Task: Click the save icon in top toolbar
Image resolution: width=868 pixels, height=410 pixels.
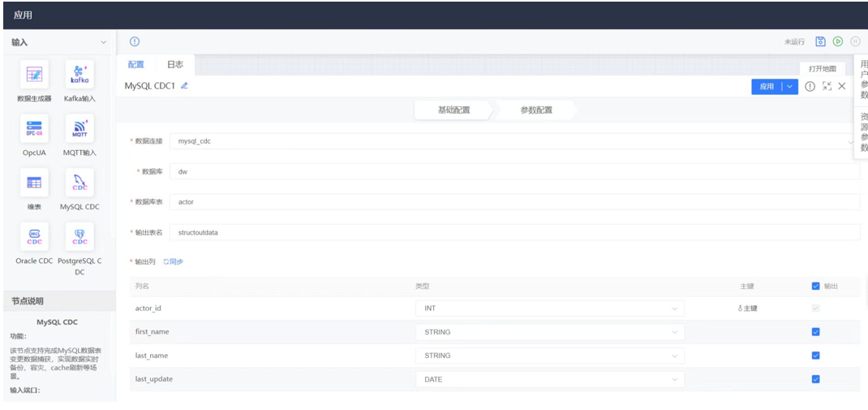Action: point(820,41)
